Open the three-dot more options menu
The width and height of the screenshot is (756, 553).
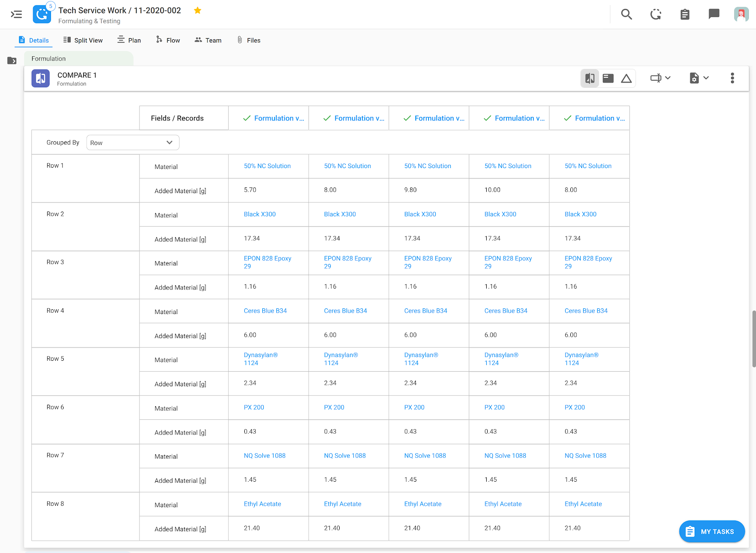tap(732, 78)
